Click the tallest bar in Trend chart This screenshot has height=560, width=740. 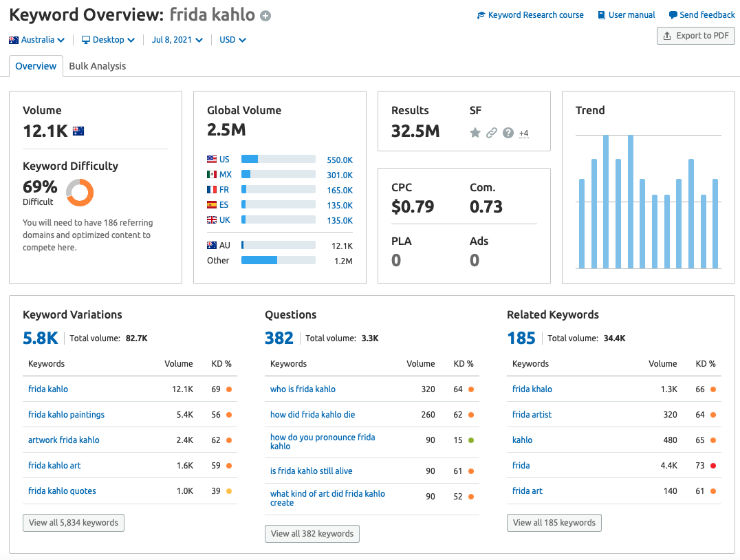click(606, 201)
